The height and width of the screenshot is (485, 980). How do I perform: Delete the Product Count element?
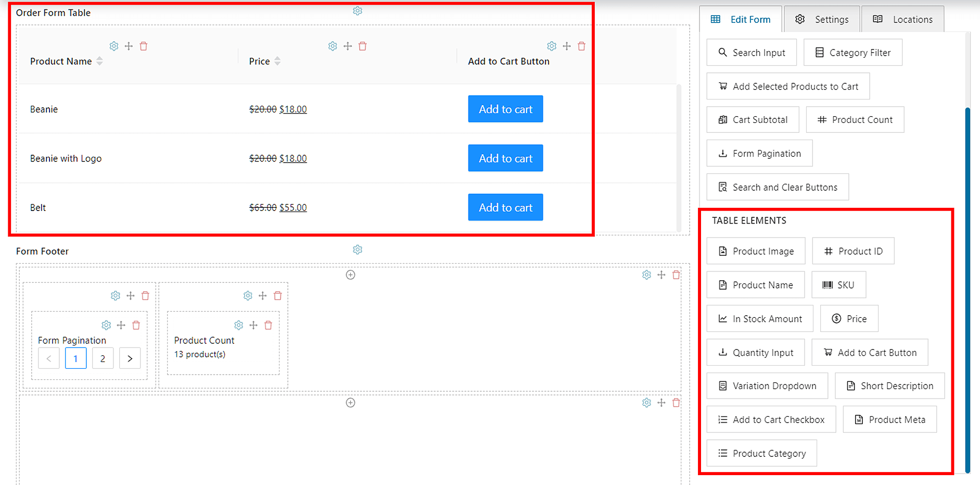[x=269, y=325]
